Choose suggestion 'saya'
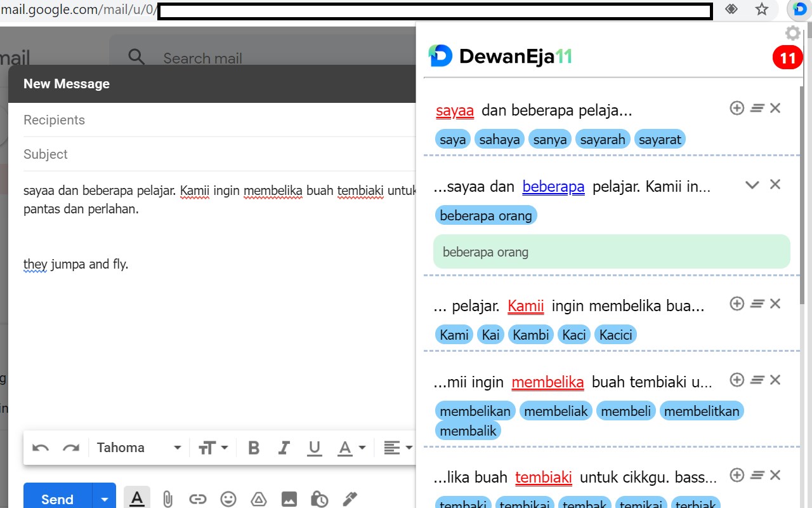The width and height of the screenshot is (812, 508). coord(453,139)
